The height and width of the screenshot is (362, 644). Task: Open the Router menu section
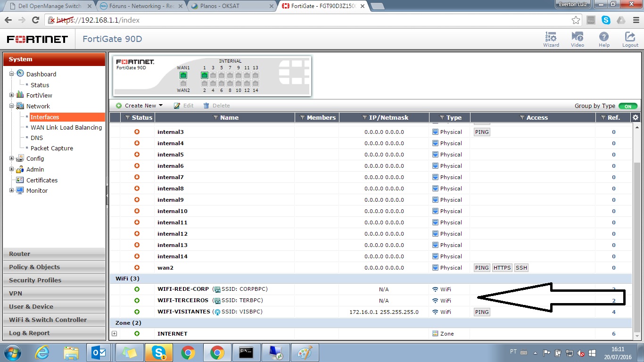click(54, 254)
